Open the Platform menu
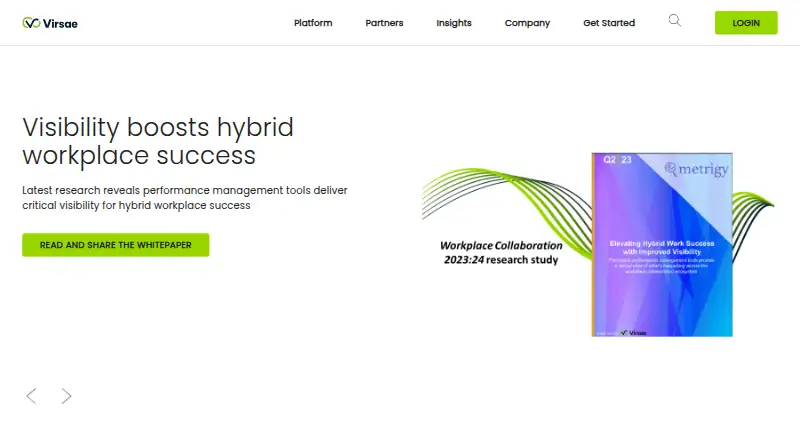 point(313,23)
